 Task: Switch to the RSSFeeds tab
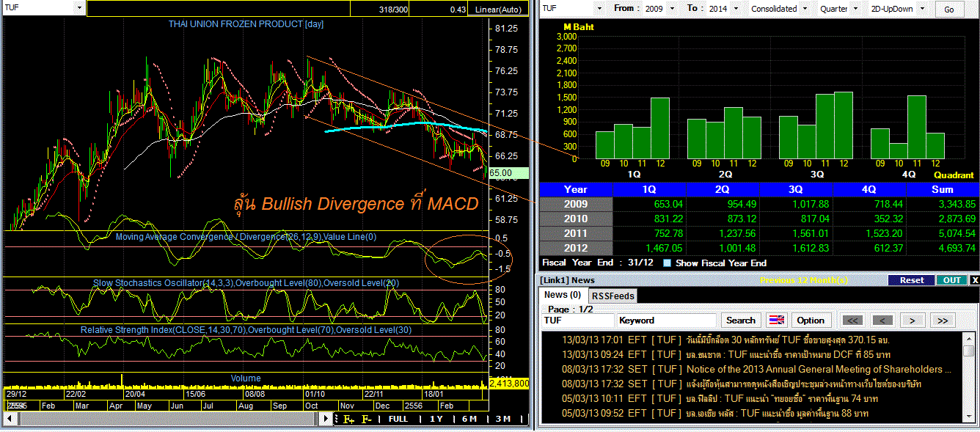[x=613, y=296]
